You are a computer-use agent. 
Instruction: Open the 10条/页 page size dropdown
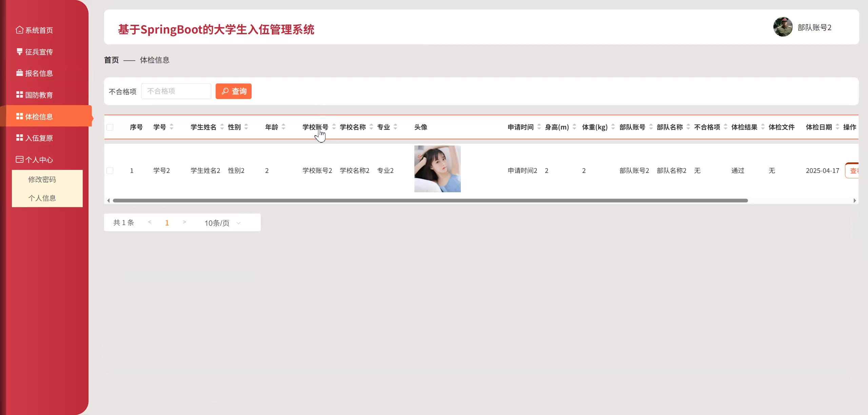(x=222, y=223)
